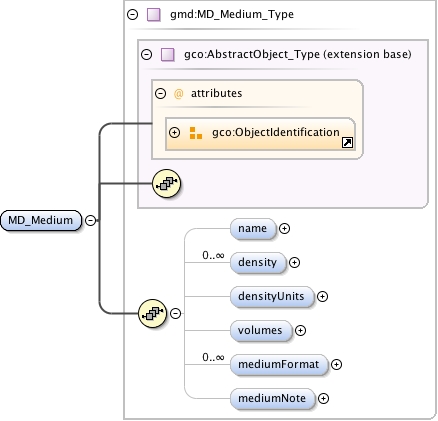Collapse the gco:AbstractObject_Type extension base
This screenshot has height=421, width=438.
(146, 54)
